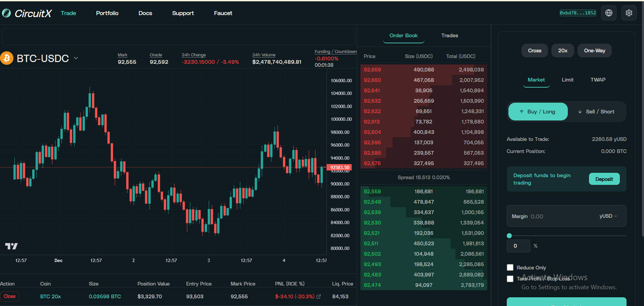Viewport: 644px width, 306px height.
Task: Enable the Reduce Only checkbox
Action: coord(510,267)
